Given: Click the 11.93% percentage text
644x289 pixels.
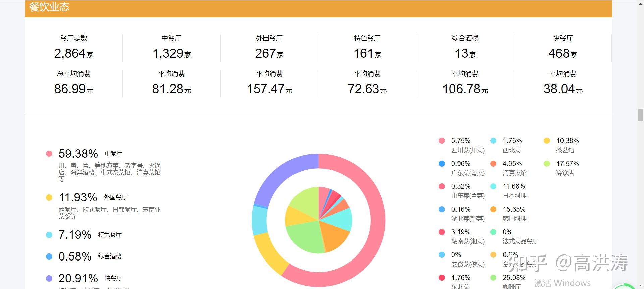Looking at the screenshot, I should click(x=78, y=197).
